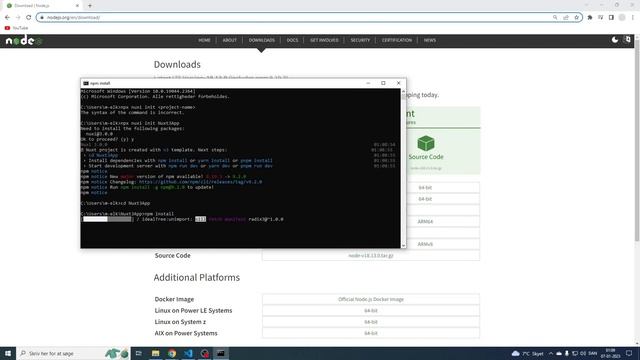This screenshot has height=360, width=640.
Task: Open the Official Node.js Docker Image link
Action: click(371, 299)
